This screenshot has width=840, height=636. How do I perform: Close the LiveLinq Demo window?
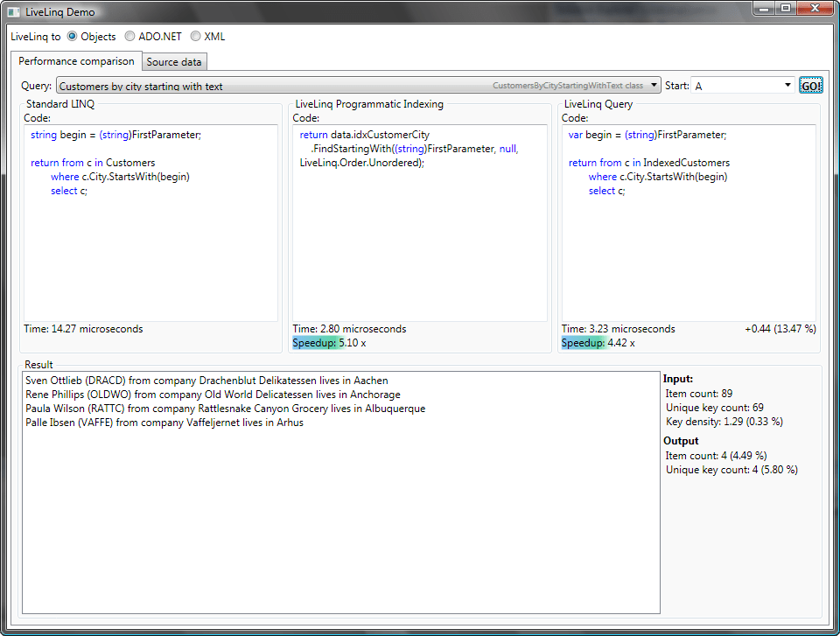click(x=815, y=8)
